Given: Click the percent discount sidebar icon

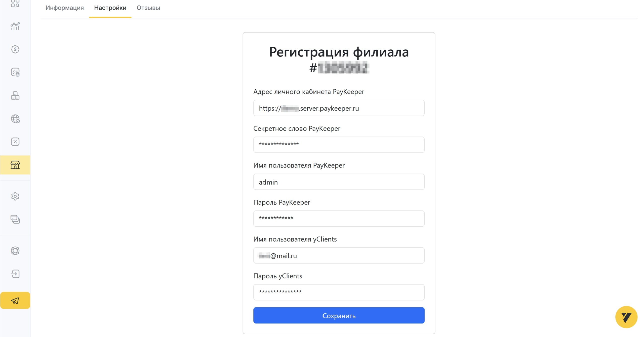Looking at the screenshot, I should point(15,142).
